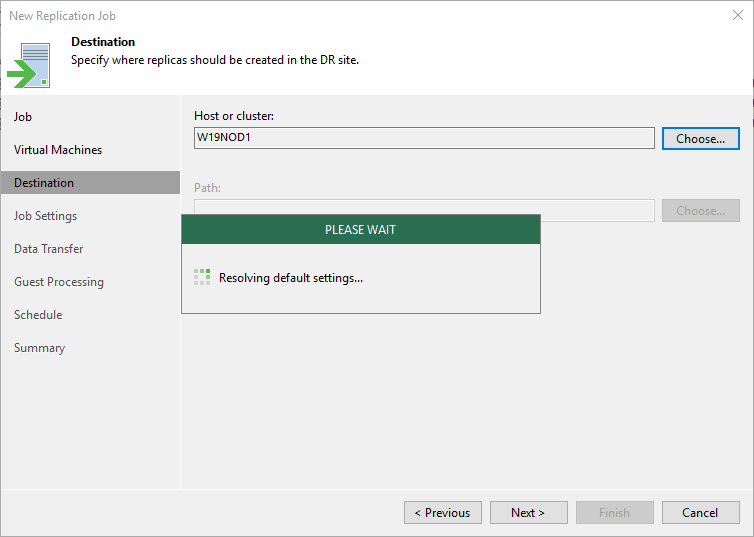Proceed with the Next button
This screenshot has height=537, width=754.
tap(528, 512)
